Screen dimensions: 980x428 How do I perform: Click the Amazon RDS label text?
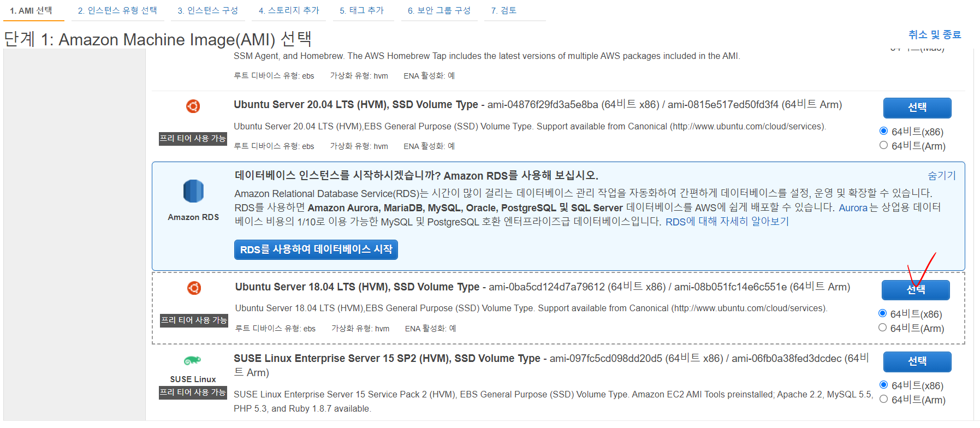point(193,217)
